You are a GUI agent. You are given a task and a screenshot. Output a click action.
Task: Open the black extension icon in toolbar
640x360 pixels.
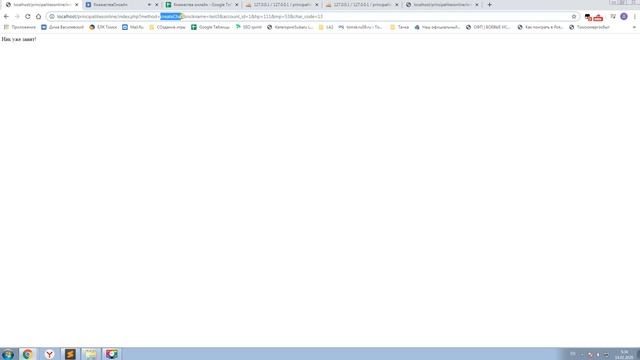588,17
